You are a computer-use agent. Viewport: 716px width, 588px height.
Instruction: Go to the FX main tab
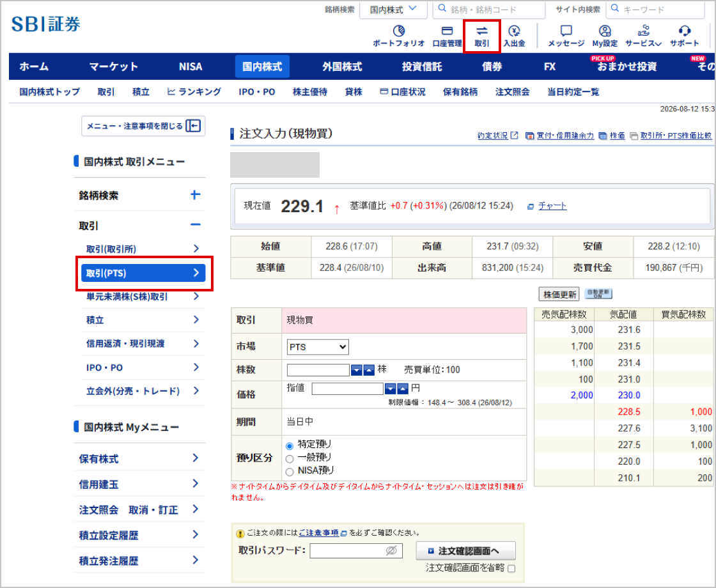(x=550, y=66)
